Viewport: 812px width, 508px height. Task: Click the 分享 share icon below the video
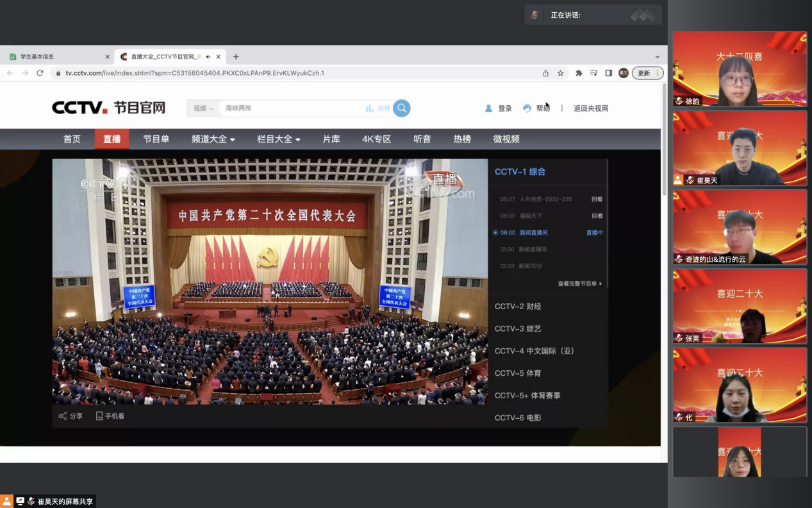pyautogui.click(x=63, y=416)
